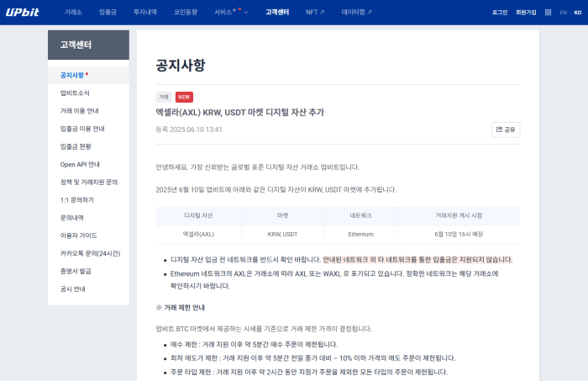
Task: Click the highlighted network warning text
Action: (x=417, y=259)
